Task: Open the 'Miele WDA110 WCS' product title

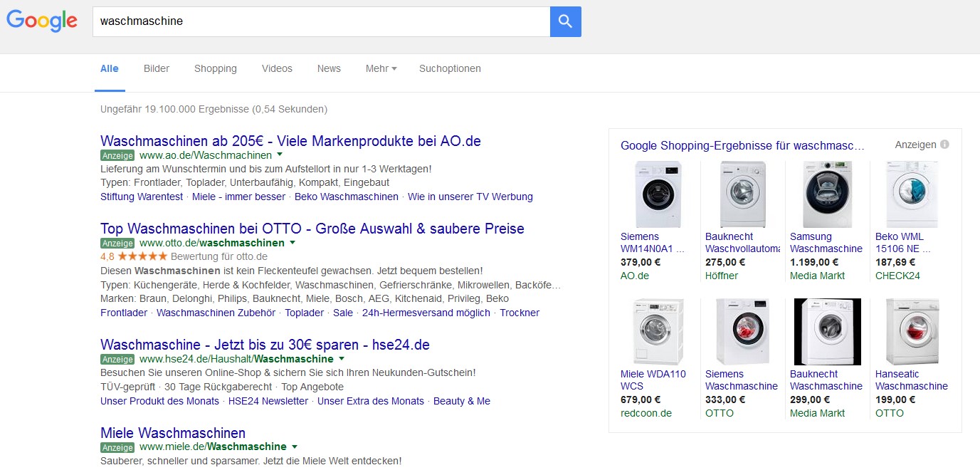Action: [x=653, y=380]
